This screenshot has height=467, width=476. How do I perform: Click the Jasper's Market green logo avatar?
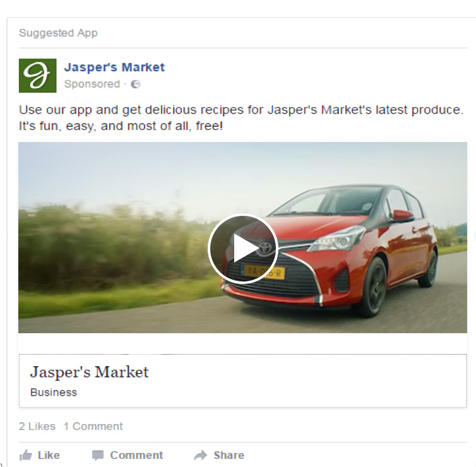click(x=38, y=76)
